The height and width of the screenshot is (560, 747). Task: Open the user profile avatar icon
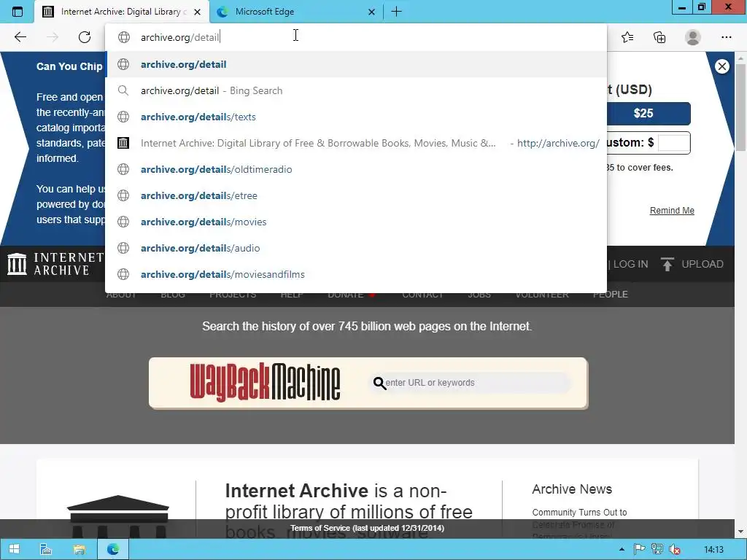[693, 37]
